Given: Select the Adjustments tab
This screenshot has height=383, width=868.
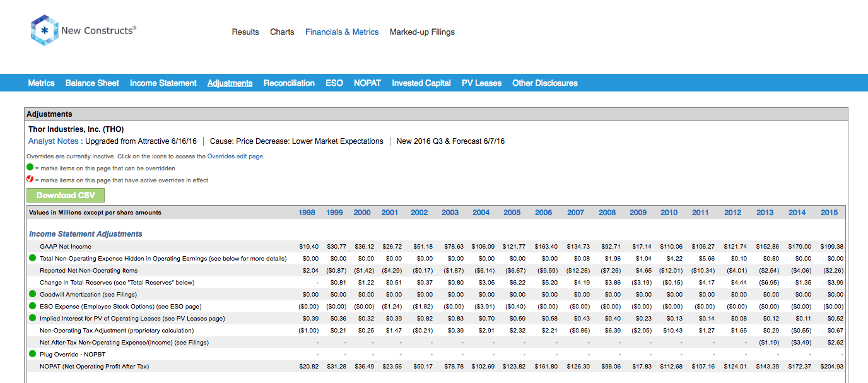Looking at the screenshot, I should (x=230, y=83).
